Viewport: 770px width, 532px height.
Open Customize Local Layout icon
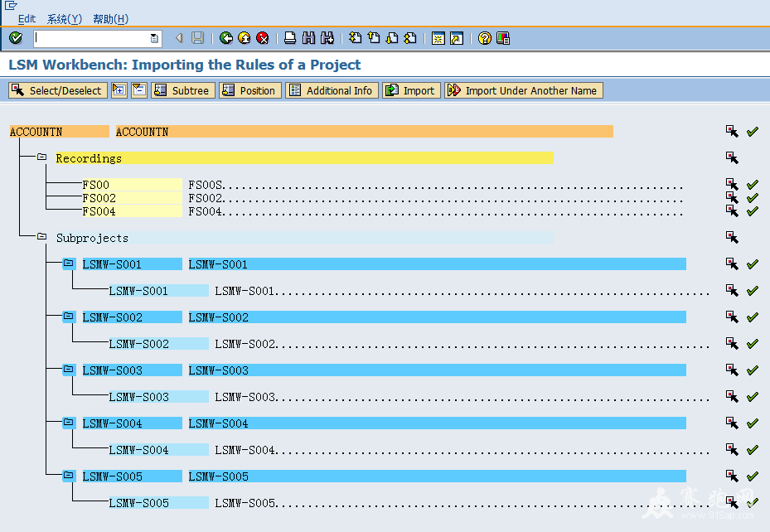(x=503, y=38)
